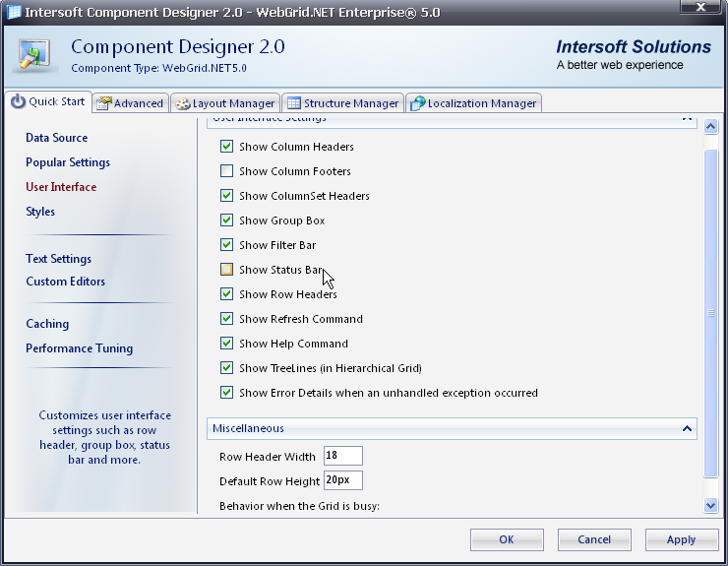
Task: Open the Localization Manager tab
Action: coord(473,103)
